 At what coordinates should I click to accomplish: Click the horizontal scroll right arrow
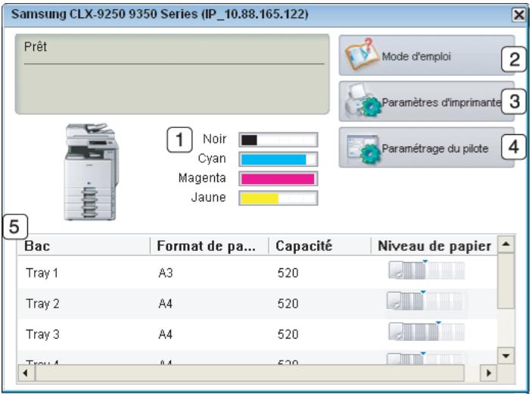point(489,373)
